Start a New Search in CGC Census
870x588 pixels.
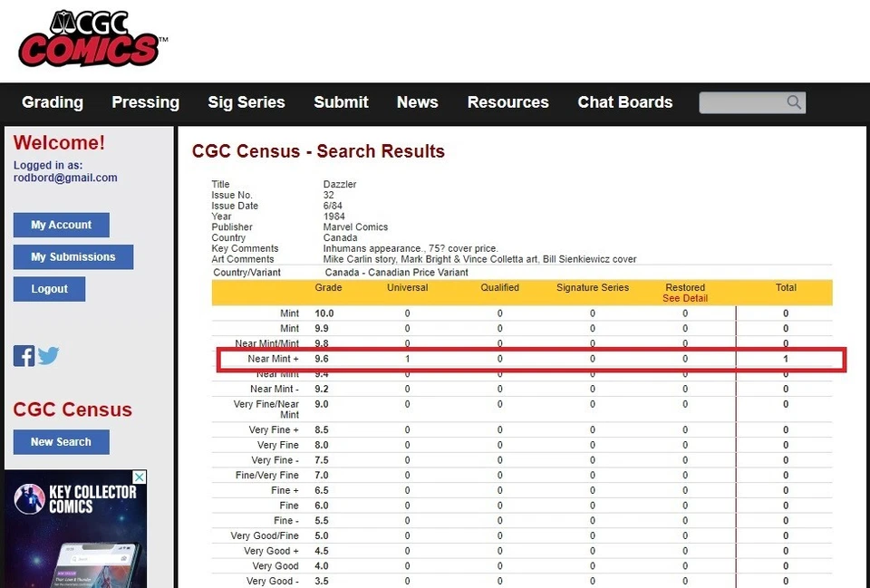pos(61,442)
